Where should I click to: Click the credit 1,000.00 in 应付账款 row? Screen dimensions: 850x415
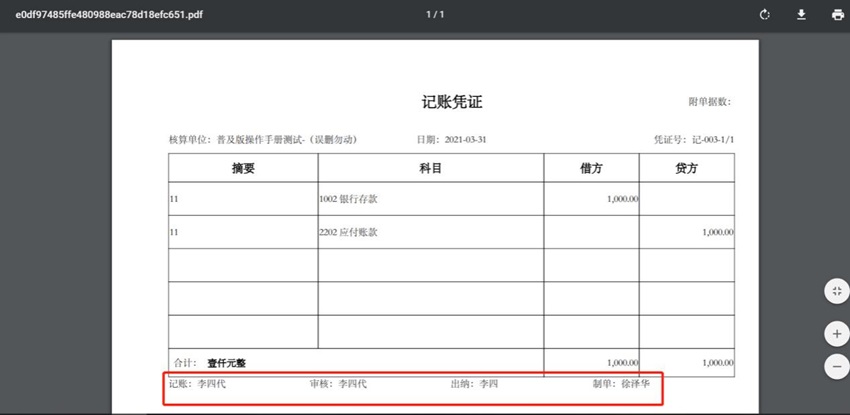[718, 232]
